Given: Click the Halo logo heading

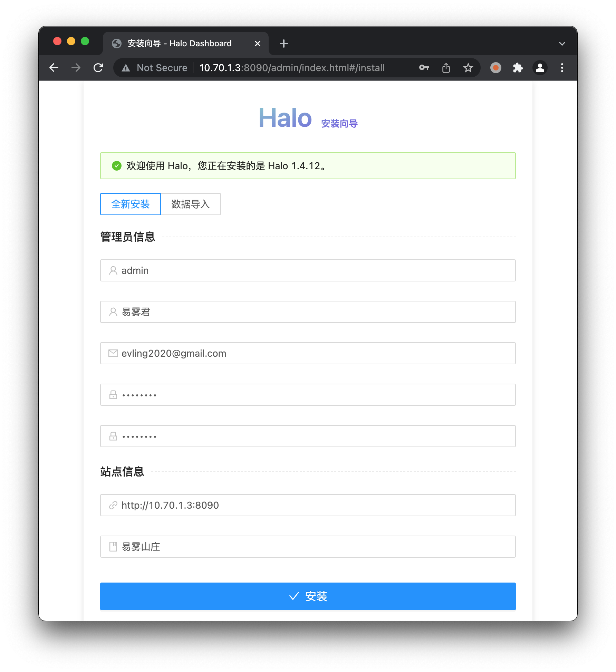Looking at the screenshot, I should point(285,118).
